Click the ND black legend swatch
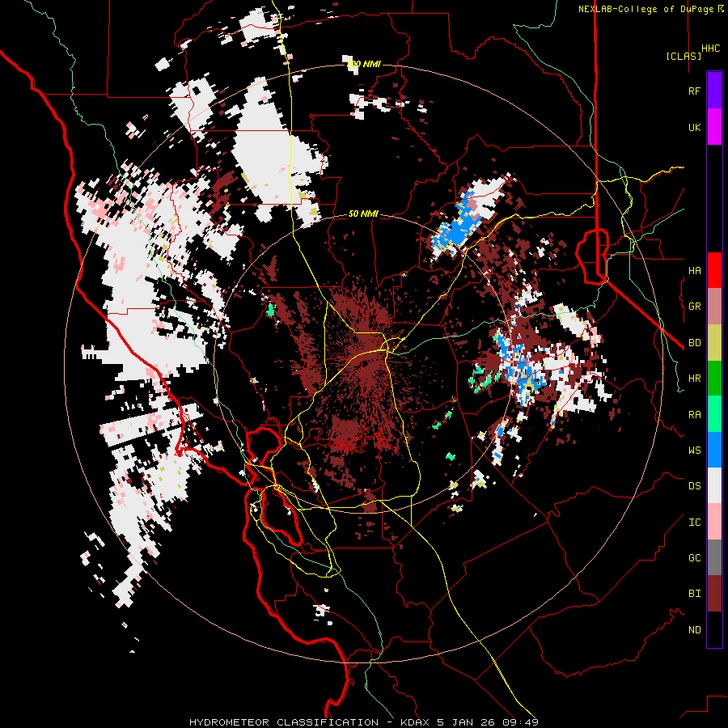The height and width of the screenshot is (728, 728). click(x=714, y=629)
